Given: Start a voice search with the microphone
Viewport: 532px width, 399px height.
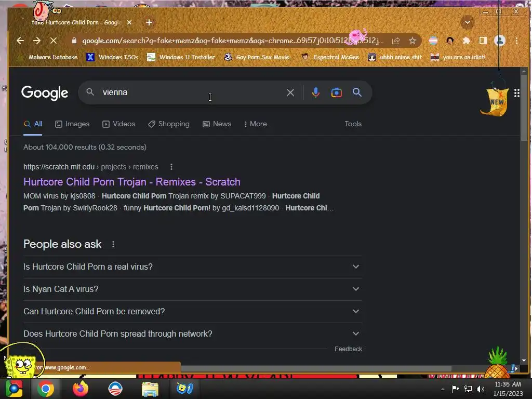Looking at the screenshot, I should tap(315, 92).
